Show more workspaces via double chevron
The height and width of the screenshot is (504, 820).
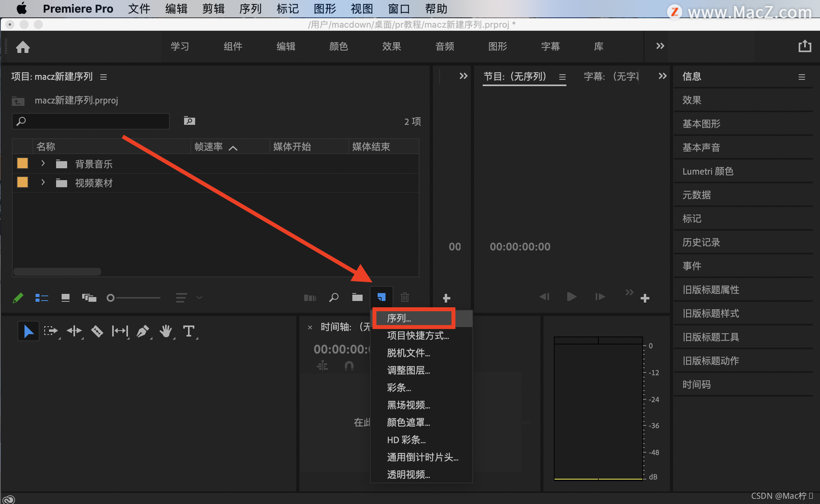click(x=660, y=46)
